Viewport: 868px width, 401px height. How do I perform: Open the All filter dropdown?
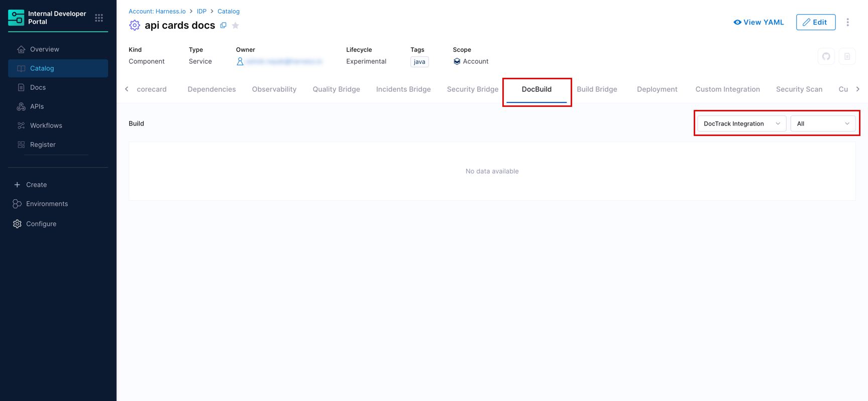[823, 123]
